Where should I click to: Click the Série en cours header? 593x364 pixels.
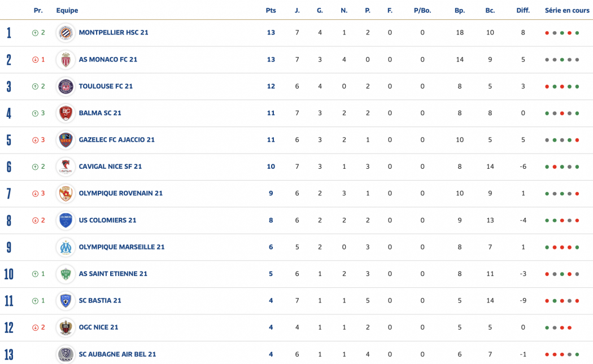[566, 10]
